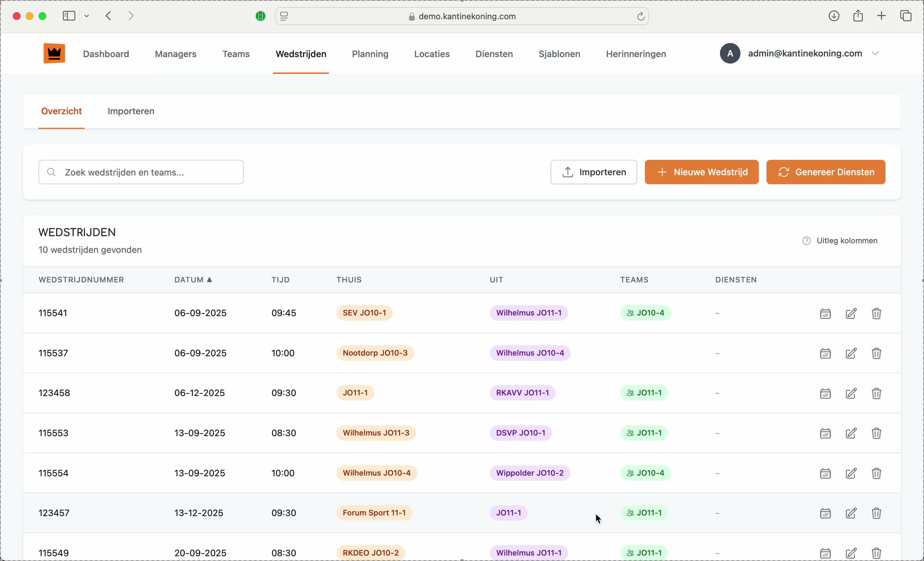Click the browser share icon
This screenshot has height=561, width=924.
pyautogui.click(x=858, y=16)
